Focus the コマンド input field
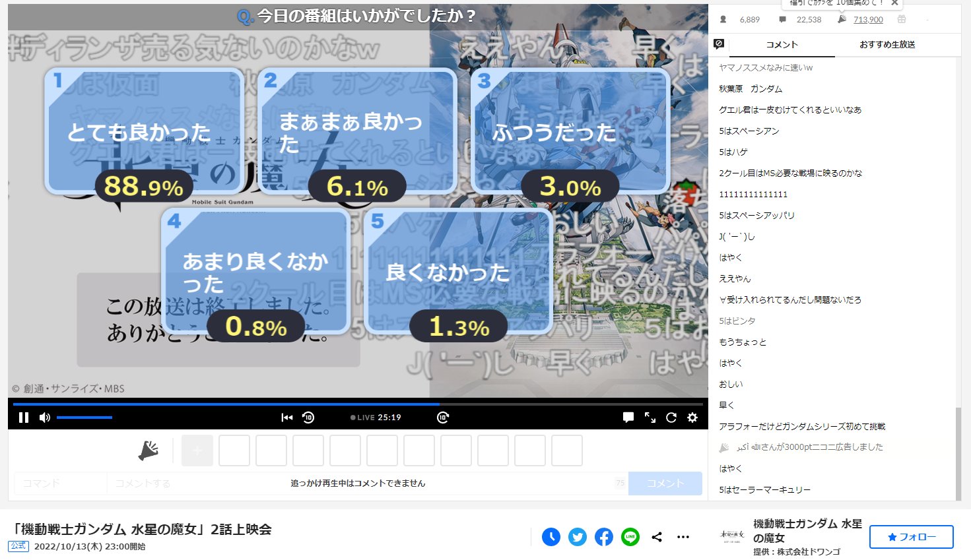This screenshot has width=971, height=560. 60,483
